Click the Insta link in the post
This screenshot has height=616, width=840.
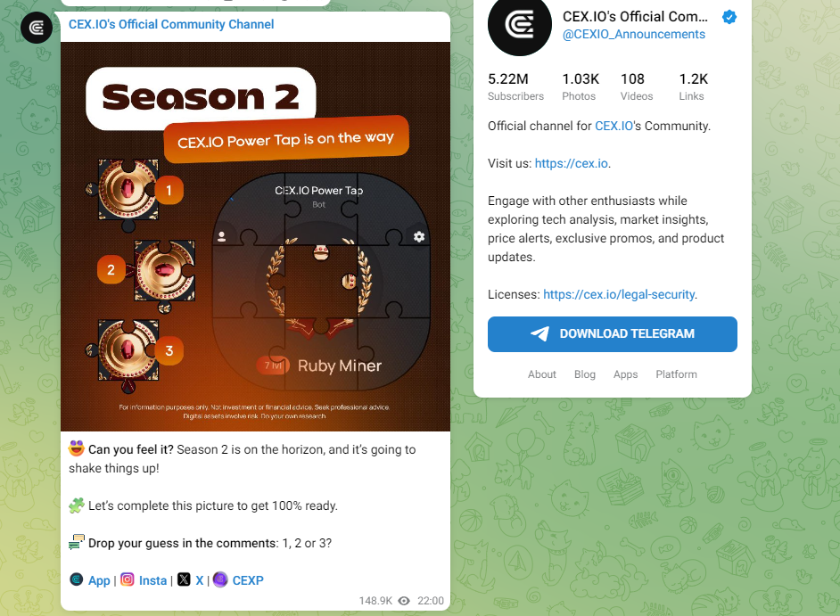click(152, 580)
